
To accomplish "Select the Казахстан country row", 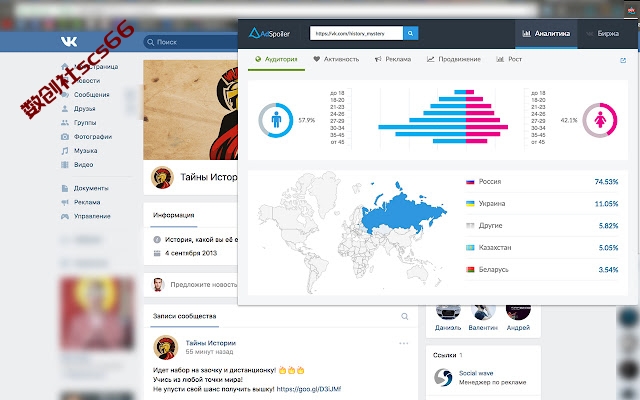I will (x=542, y=247).
